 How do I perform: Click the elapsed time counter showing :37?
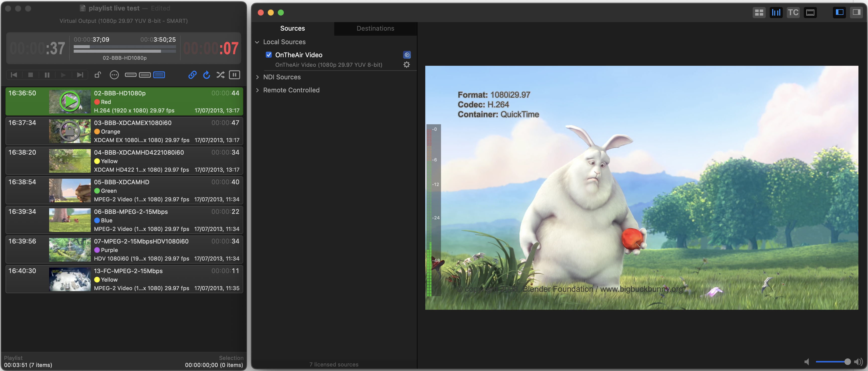(x=38, y=48)
